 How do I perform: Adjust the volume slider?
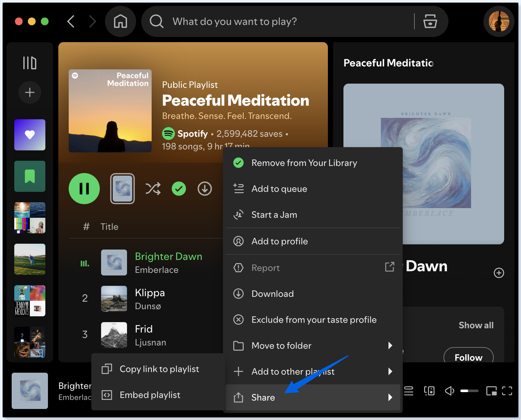pyautogui.click(x=469, y=391)
